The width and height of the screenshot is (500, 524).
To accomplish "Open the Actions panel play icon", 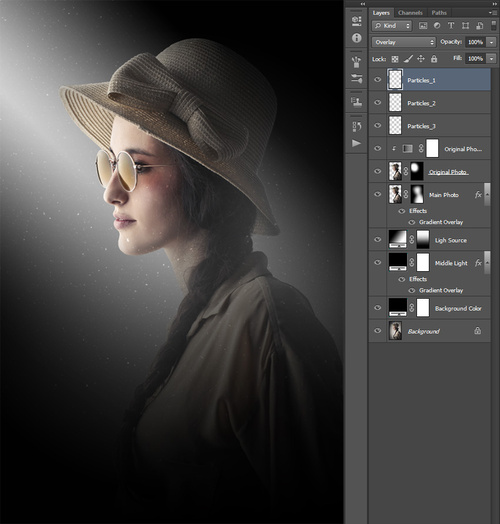I will (356, 143).
